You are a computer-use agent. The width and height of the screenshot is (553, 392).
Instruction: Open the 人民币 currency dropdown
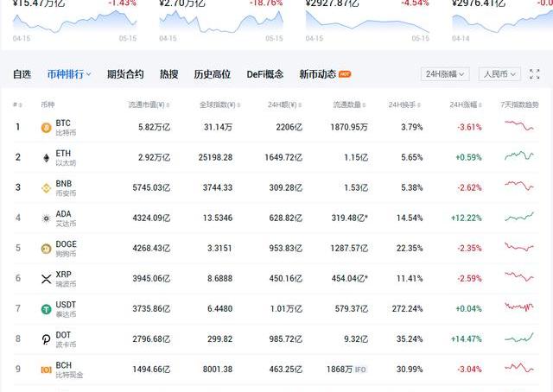click(x=503, y=74)
